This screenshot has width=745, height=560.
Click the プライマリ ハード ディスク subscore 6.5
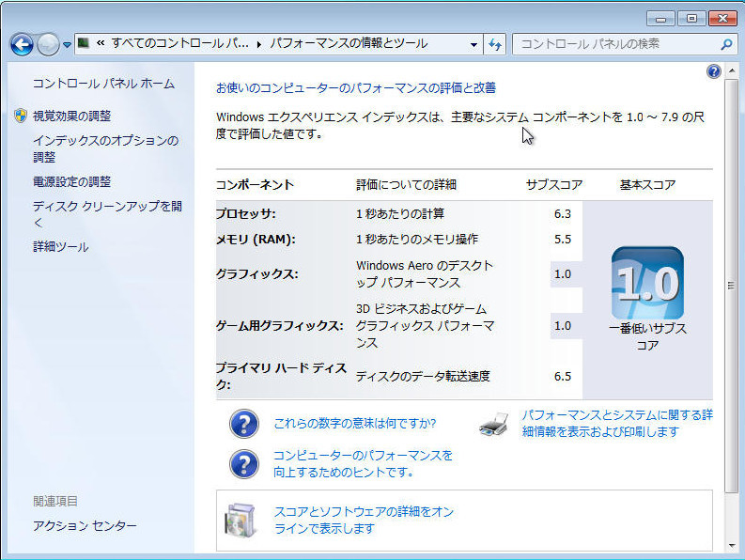click(x=563, y=377)
